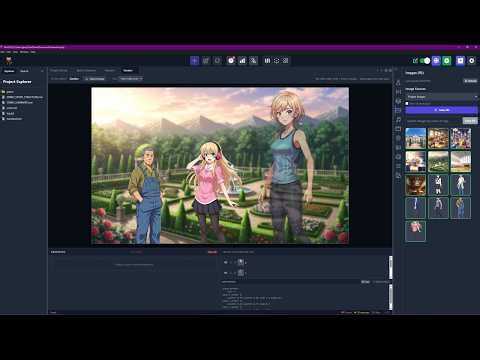The width and height of the screenshot is (480, 360).
Task: Click the green round icon in top-right toolbar
Action: pyautogui.click(x=447, y=60)
